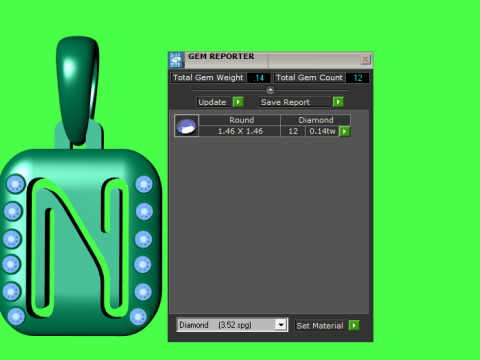Click the Diamond material cell
This screenshot has height=360, width=480.
coord(316,120)
